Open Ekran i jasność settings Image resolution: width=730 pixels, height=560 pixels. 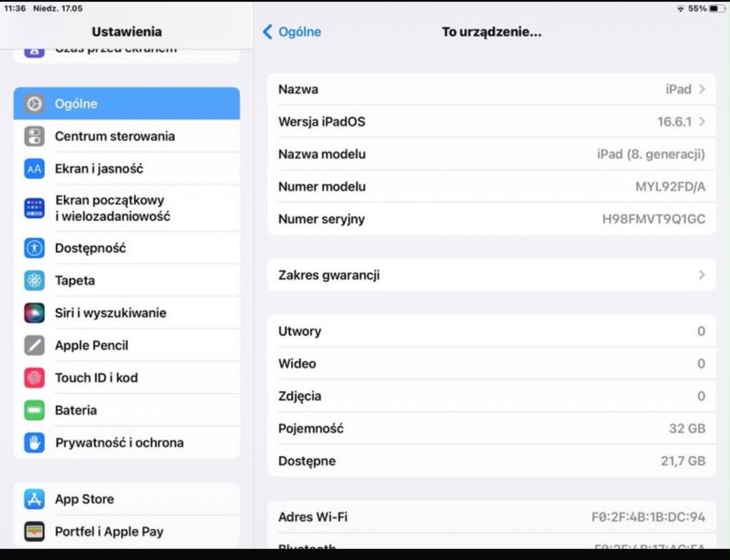127,168
